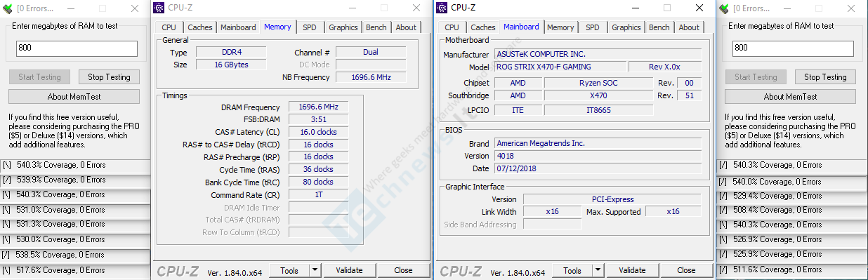The width and height of the screenshot is (868, 280).
Task: Click About MemTest button in left window
Action: (x=74, y=97)
